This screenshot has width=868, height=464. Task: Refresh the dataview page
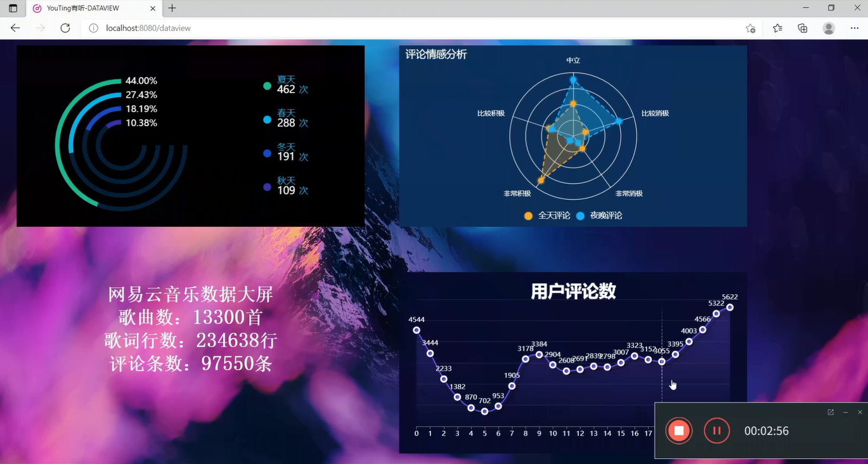(65, 28)
